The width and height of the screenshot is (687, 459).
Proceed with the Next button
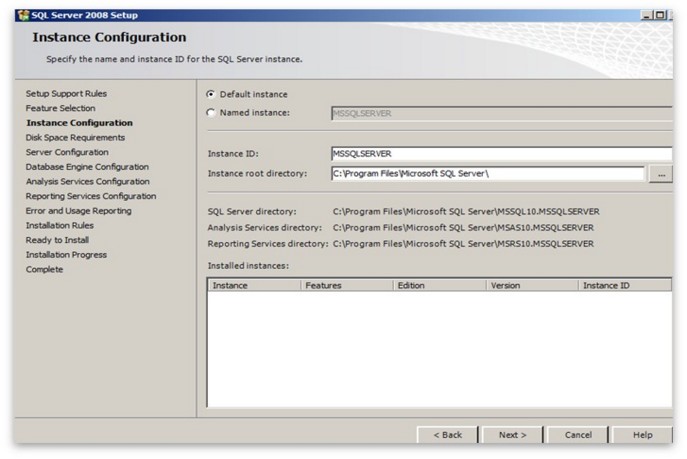pyautogui.click(x=512, y=434)
